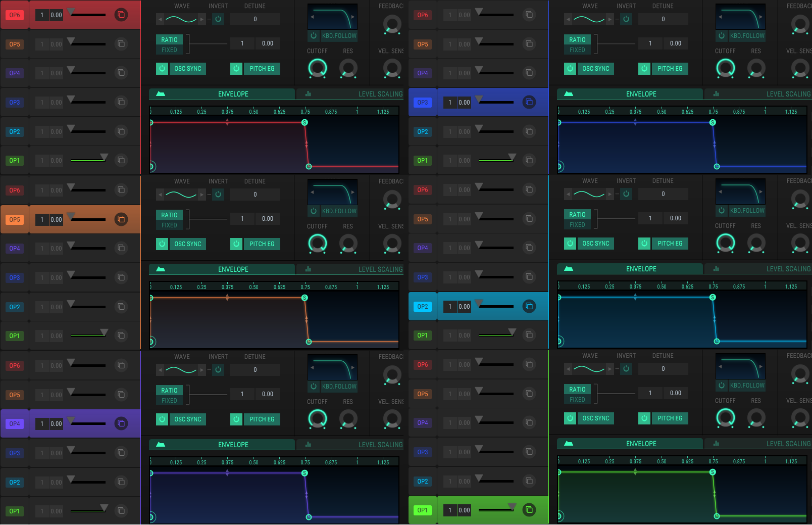Toggle PITCH EG power above the blue envelope
Screen dimensions: 812x525
tap(644, 69)
